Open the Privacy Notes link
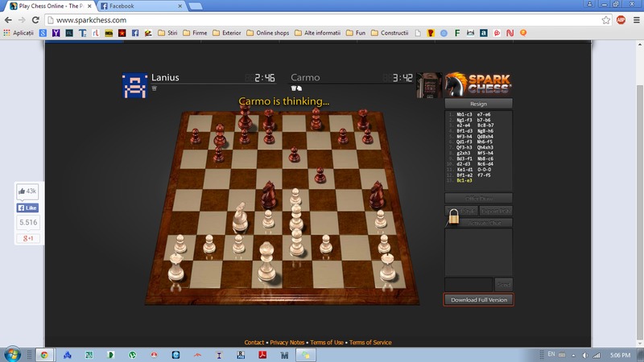Image resolution: width=644 pixels, height=362 pixels. coord(287,343)
